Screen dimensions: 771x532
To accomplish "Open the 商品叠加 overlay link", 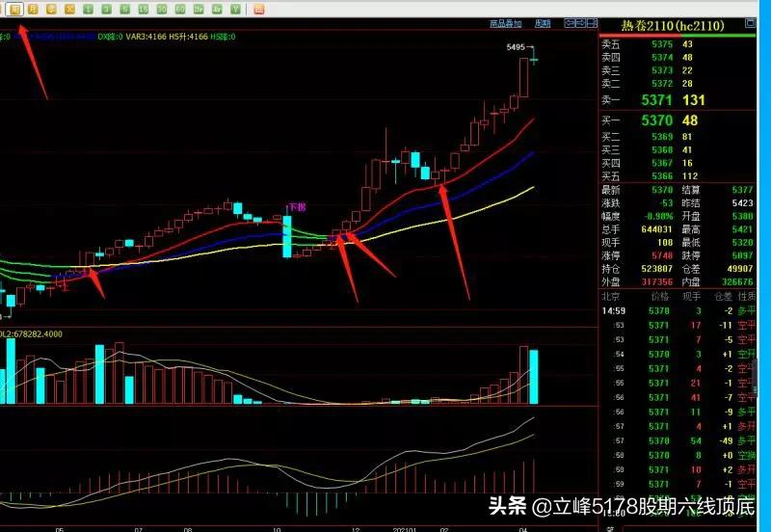I will 505,23.
